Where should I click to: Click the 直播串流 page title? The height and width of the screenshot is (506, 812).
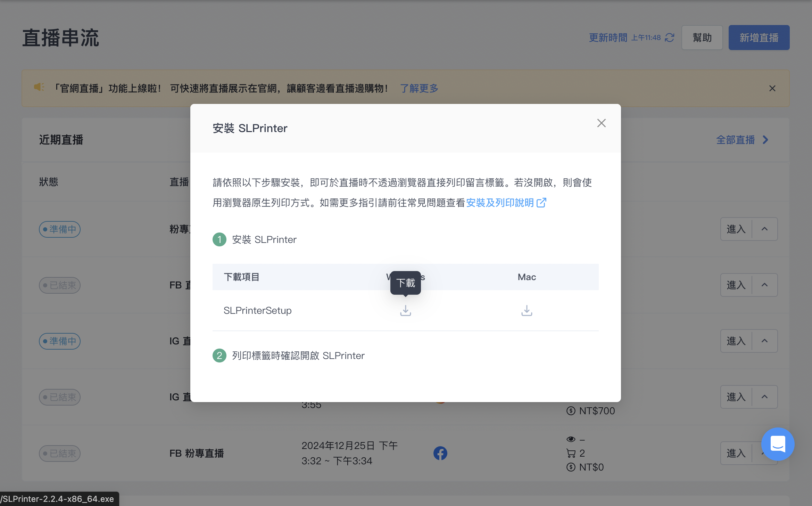[61, 38]
